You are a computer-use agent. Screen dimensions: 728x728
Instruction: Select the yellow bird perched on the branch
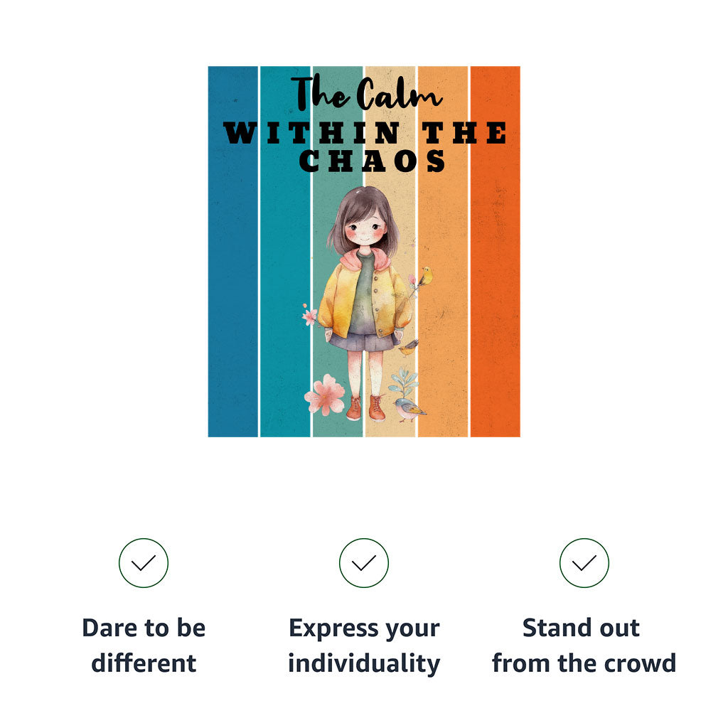tap(426, 275)
